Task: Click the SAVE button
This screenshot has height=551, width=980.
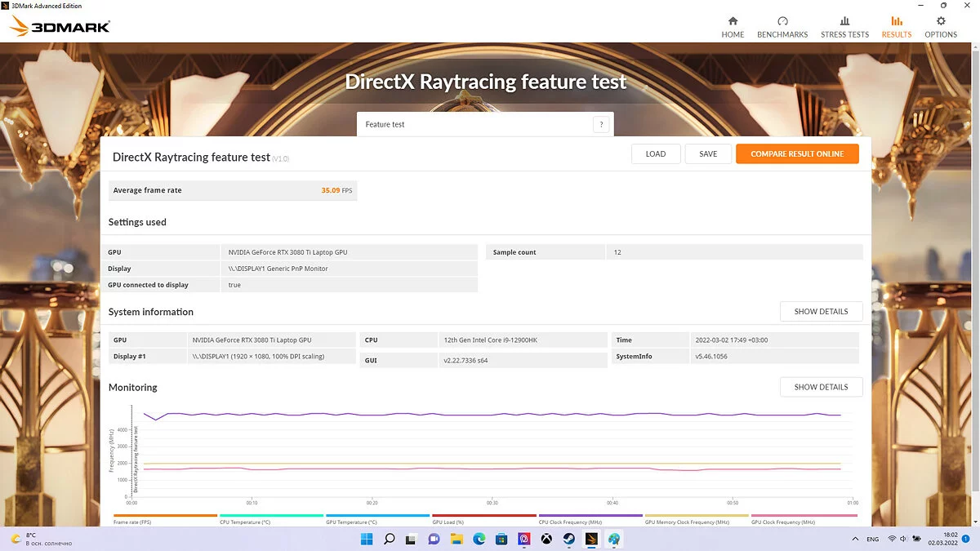Action: 708,153
